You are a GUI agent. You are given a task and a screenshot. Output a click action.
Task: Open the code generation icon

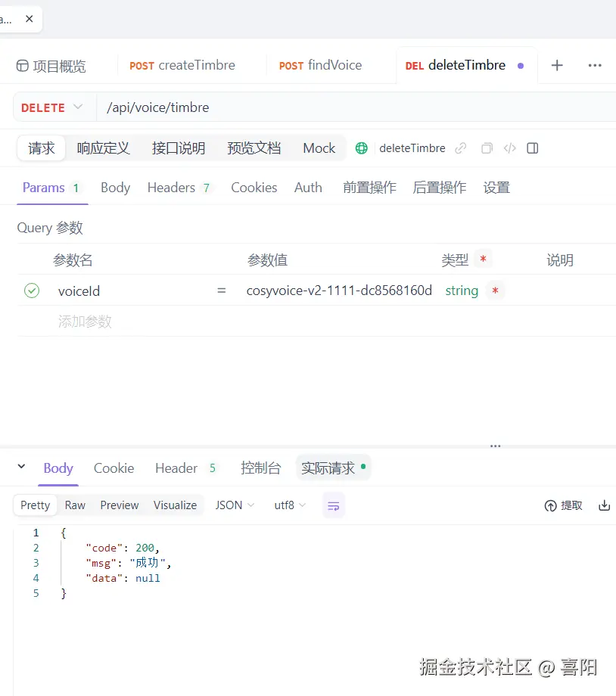[x=510, y=148]
